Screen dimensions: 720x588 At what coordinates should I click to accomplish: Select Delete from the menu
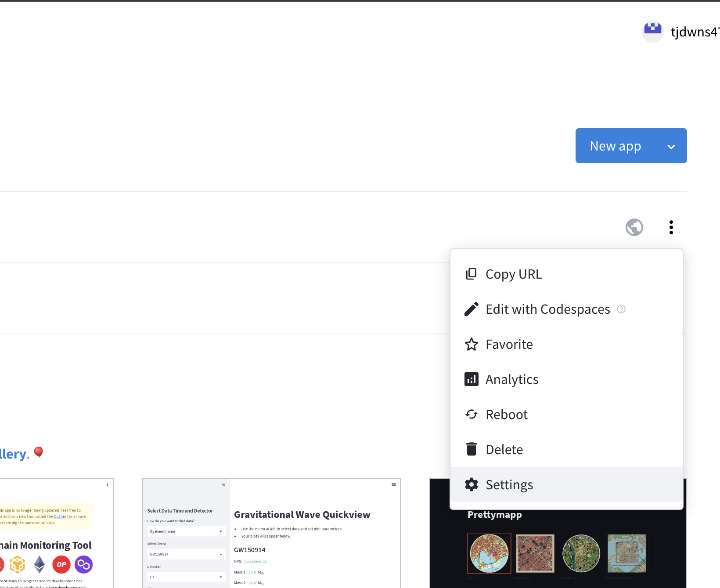pyautogui.click(x=566, y=449)
